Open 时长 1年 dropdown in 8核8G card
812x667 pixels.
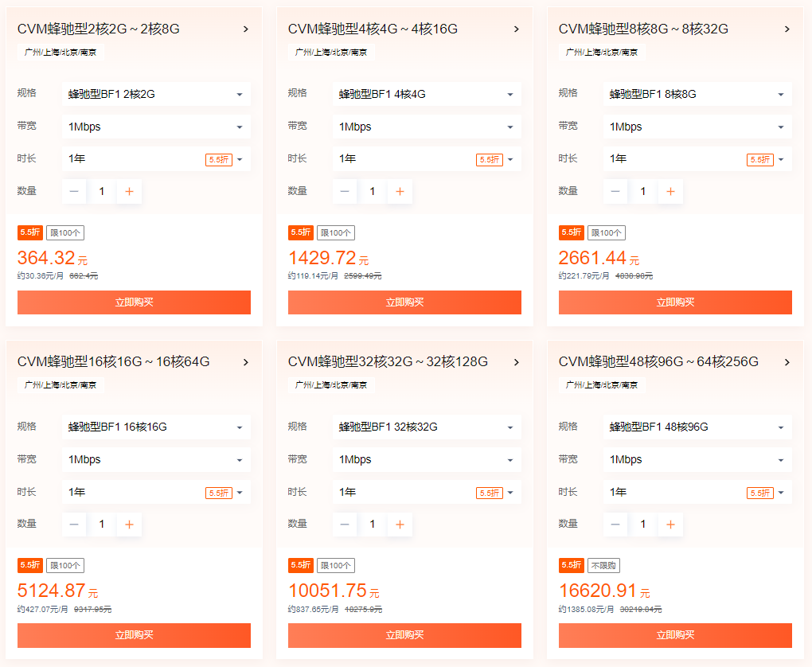[697, 159]
